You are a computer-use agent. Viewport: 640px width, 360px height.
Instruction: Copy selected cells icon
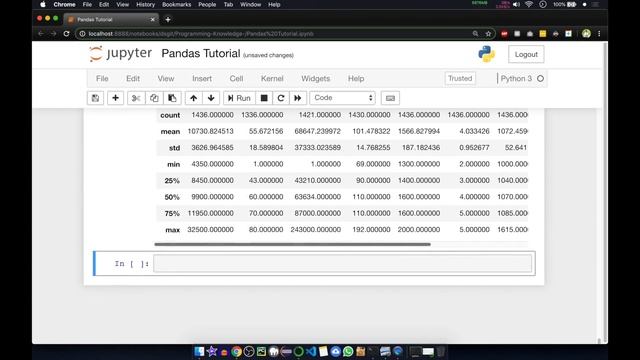tap(154, 98)
